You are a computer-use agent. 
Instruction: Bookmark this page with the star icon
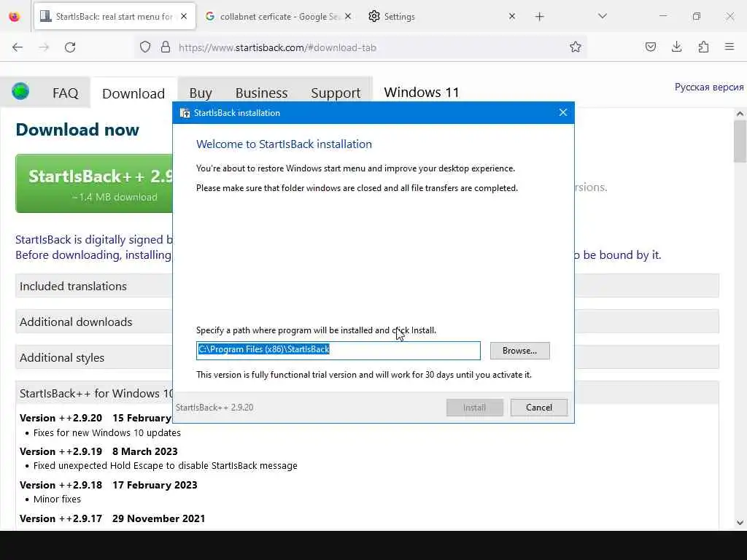click(576, 47)
